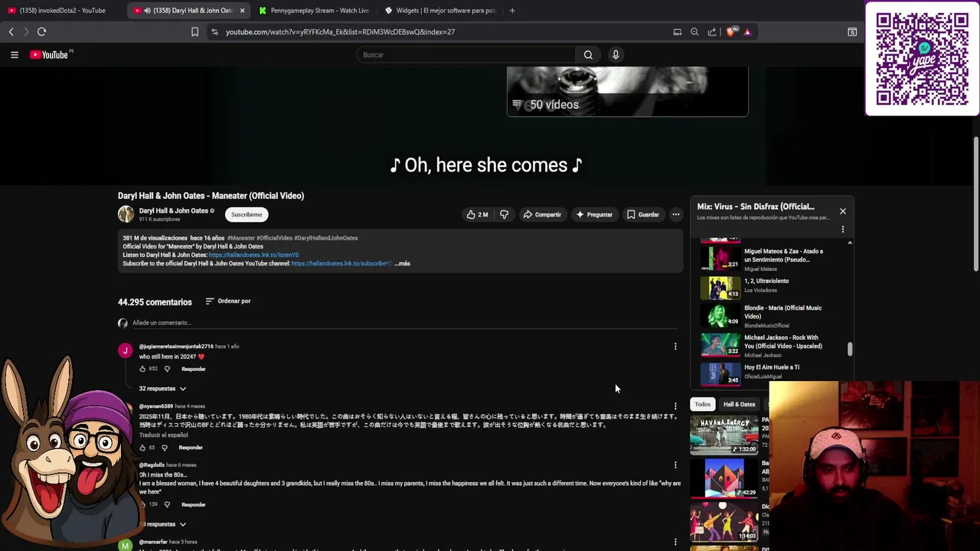Reply to the 'Oh I miss the 80s' comment
This screenshot has width=980, height=551.
click(193, 504)
